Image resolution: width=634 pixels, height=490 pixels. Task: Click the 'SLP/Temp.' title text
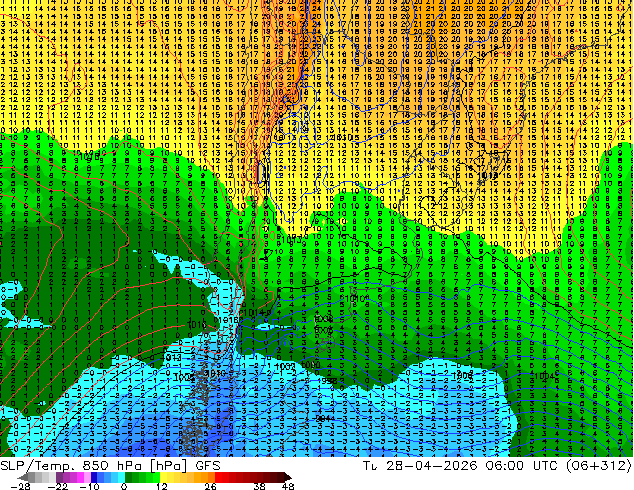[38, 466]
